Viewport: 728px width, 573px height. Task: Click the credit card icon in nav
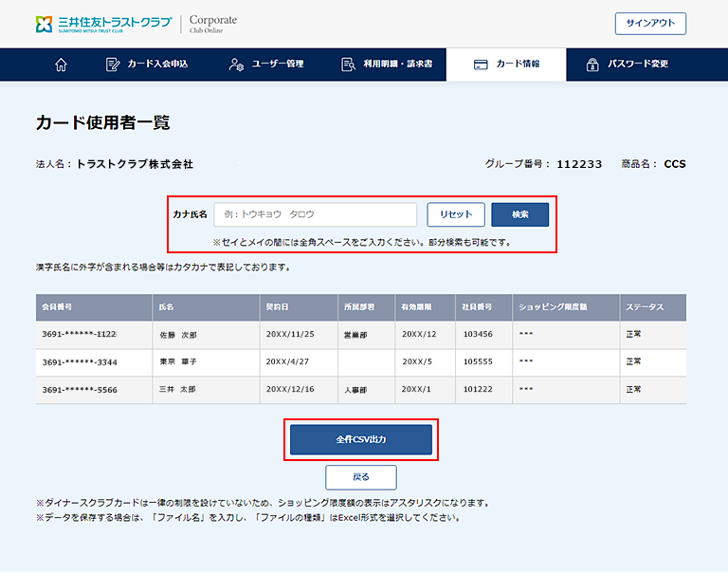481,65
